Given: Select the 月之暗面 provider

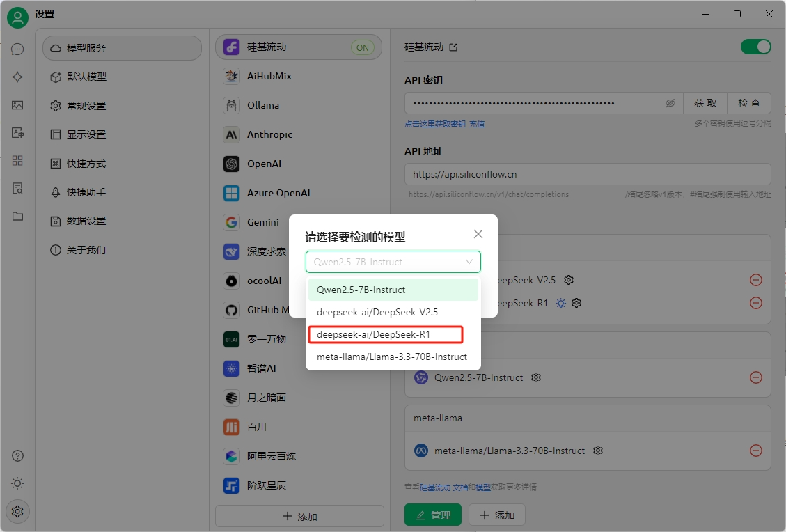Looking at the screenshot, I should (299, 398).
